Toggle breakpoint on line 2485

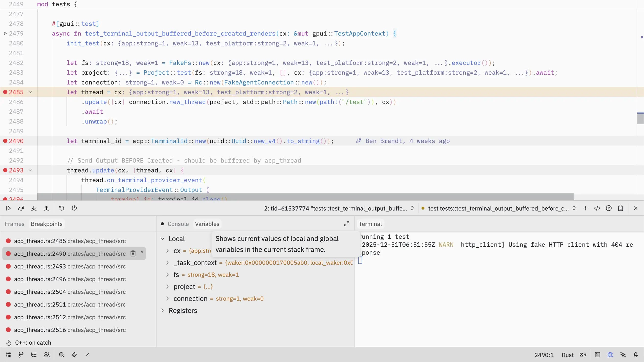pos(5,92)
